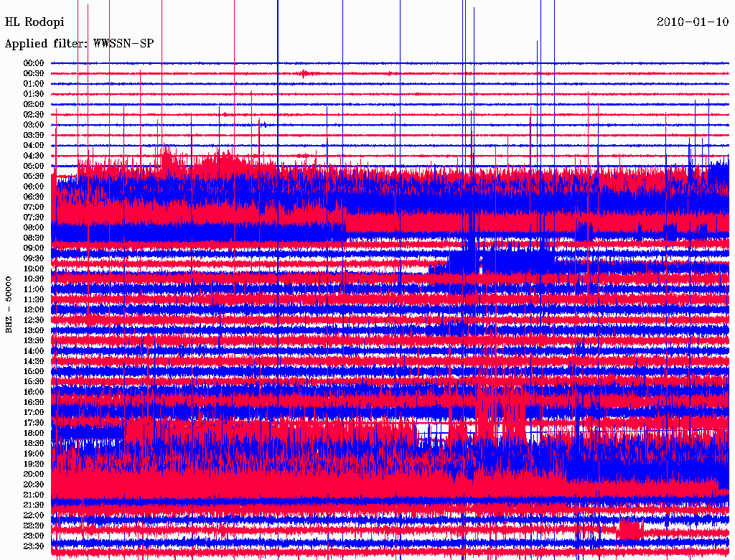Click the 19:00 time label

pos(34,453)
